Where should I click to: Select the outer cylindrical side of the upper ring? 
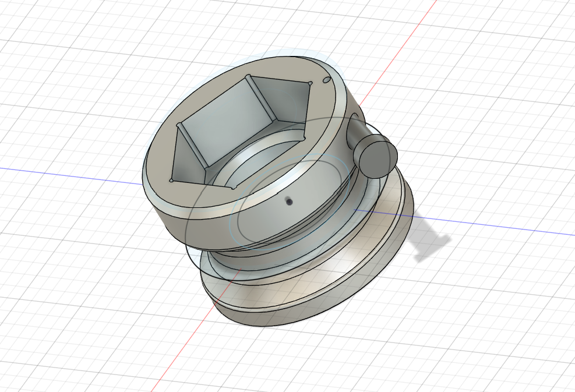click(x=175, y=221)
